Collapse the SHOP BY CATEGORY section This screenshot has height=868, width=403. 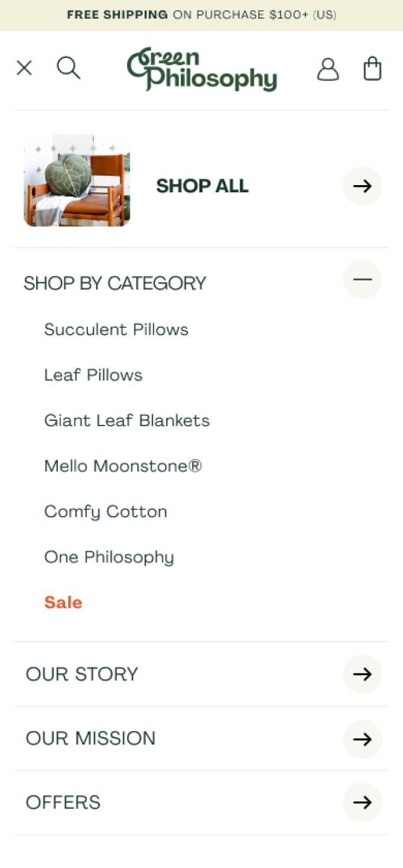(362, 279)
